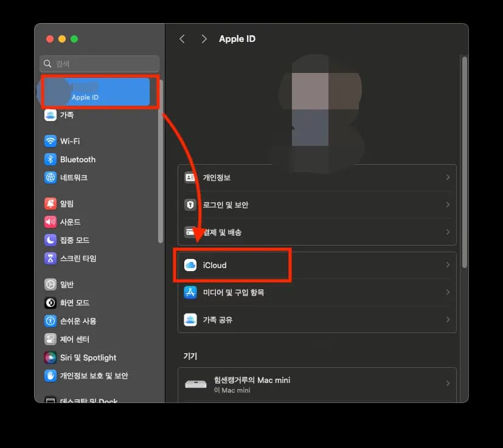Viewport: 503px width, 448px height.
Task: Go back using the left chevron
Action: tap(182, 38)
